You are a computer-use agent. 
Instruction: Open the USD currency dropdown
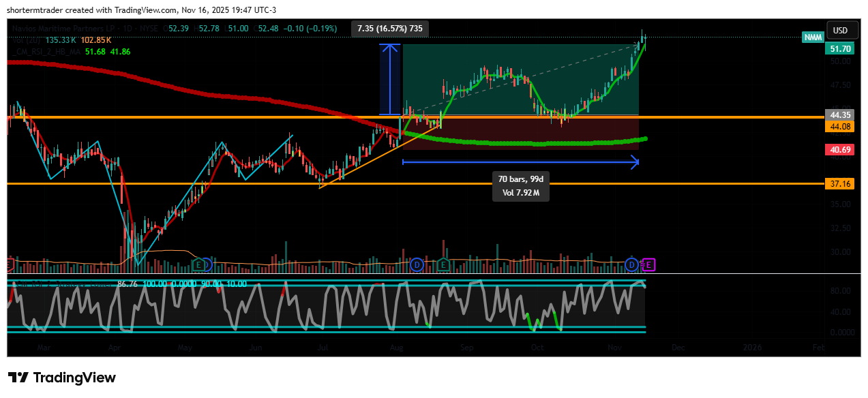[x=840, y=31]
